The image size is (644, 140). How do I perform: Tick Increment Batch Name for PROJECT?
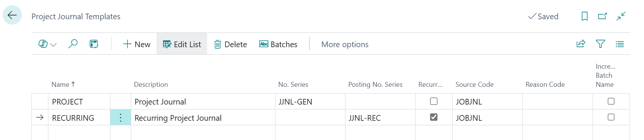pos(611,101)
